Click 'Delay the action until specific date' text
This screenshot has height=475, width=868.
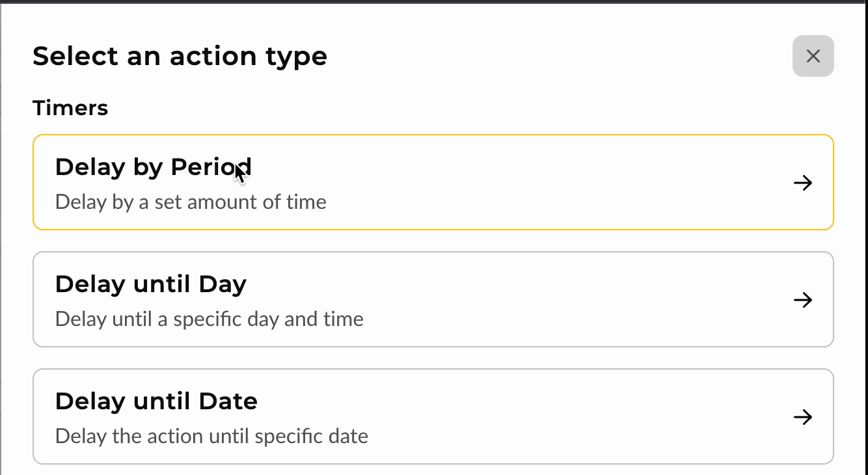click(x=211, y=436)
